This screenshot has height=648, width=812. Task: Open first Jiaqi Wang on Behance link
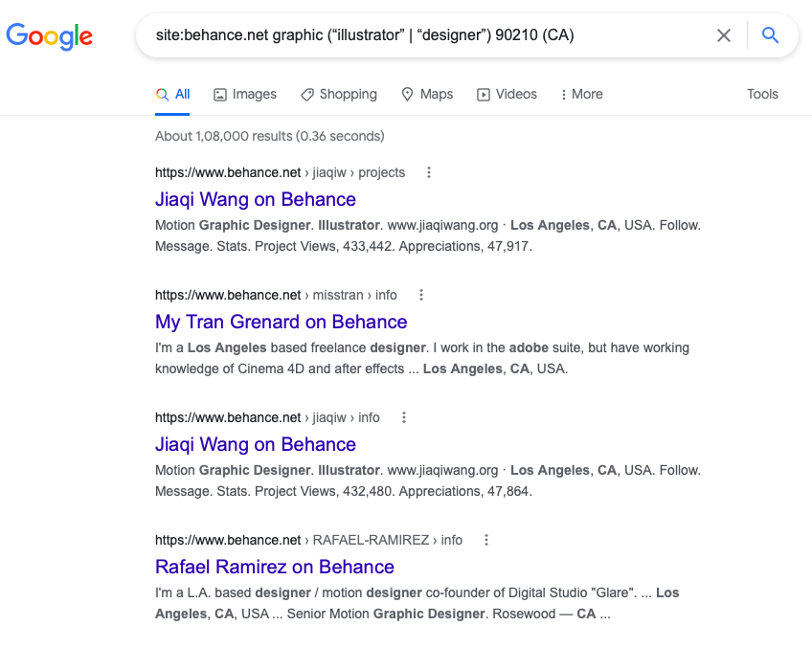[256, 199]
